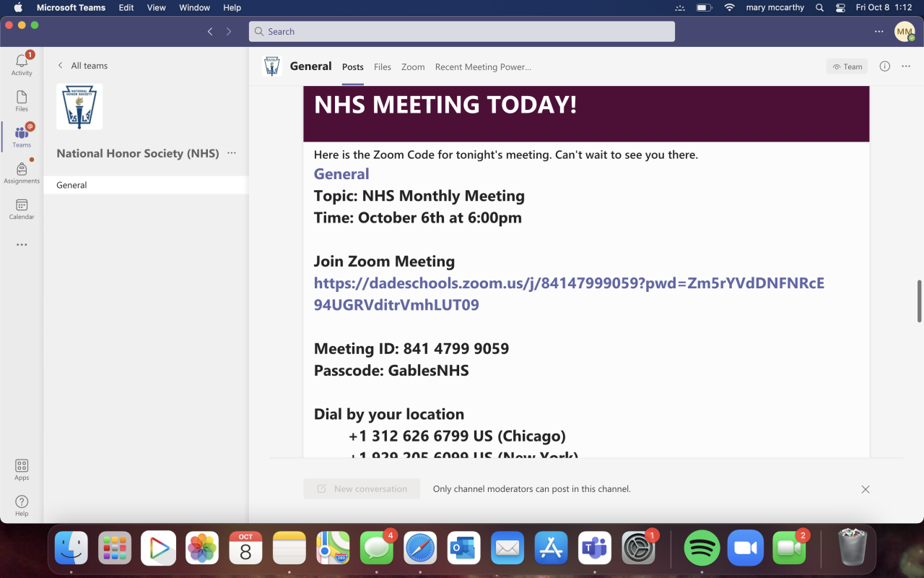Image resolution: width=924 pixels, height=578 pixels.
Task: Open Zoom from the Dock
Action: coord(745,548)
